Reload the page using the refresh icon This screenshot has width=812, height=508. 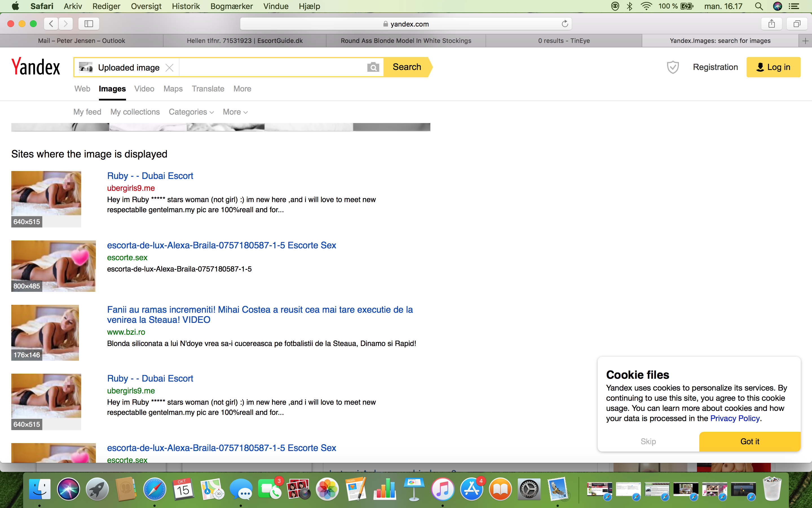(x=565, y=23)
